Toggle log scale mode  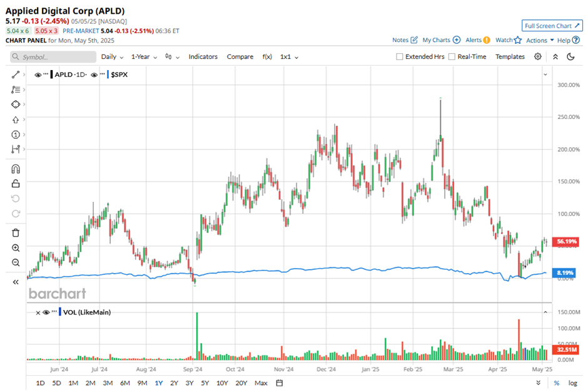(572, 383)
